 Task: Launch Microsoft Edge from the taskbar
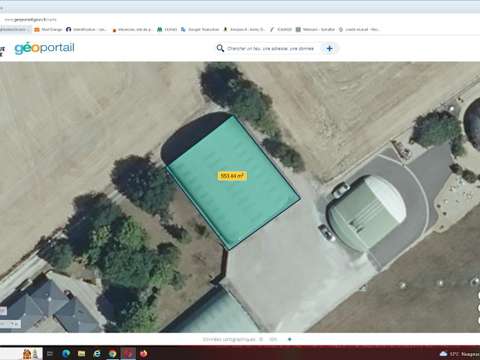[66, 354]
